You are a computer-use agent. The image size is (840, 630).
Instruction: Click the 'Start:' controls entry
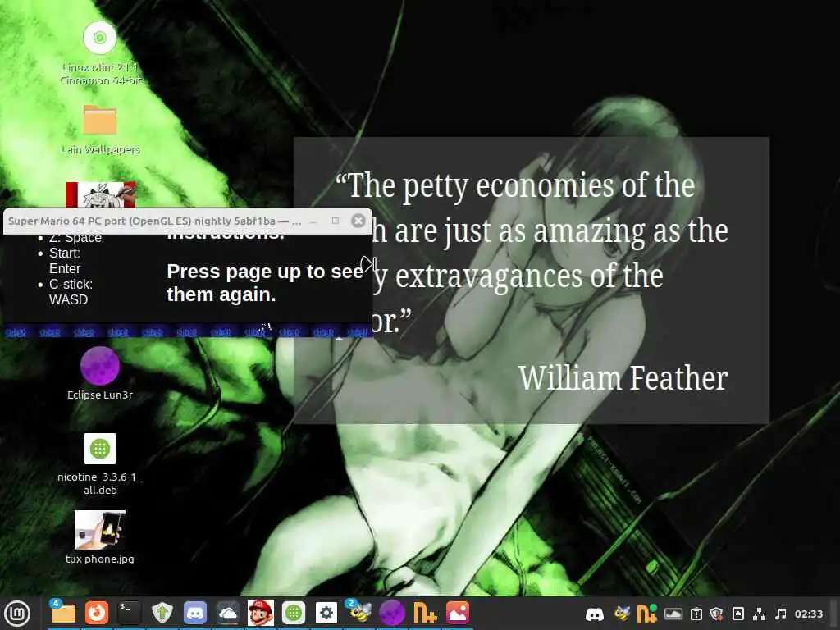click(x=65, y=253)
